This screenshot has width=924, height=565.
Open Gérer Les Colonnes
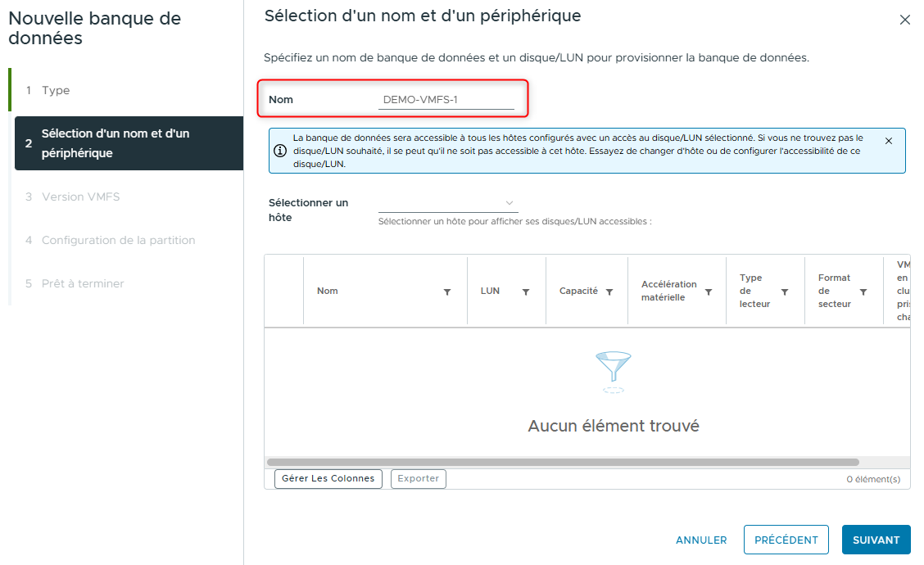[x=328, y=478]
